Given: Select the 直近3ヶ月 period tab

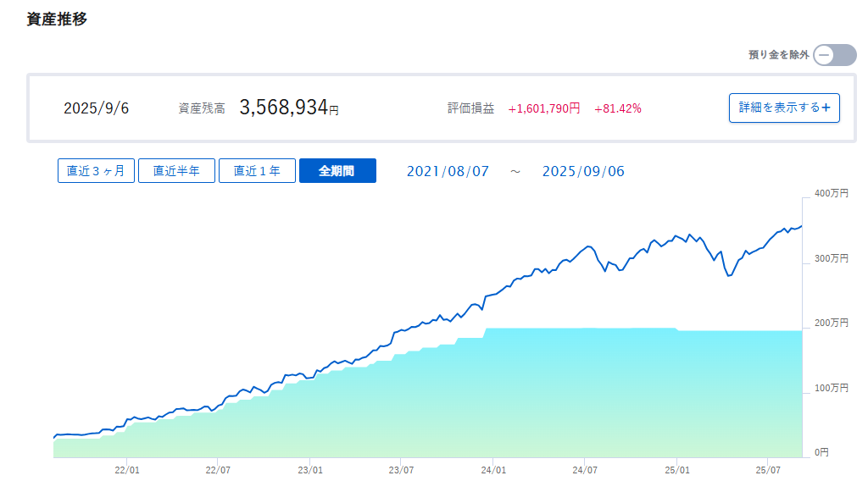Looking at the screenshot, I should click(x=96, y=171).
